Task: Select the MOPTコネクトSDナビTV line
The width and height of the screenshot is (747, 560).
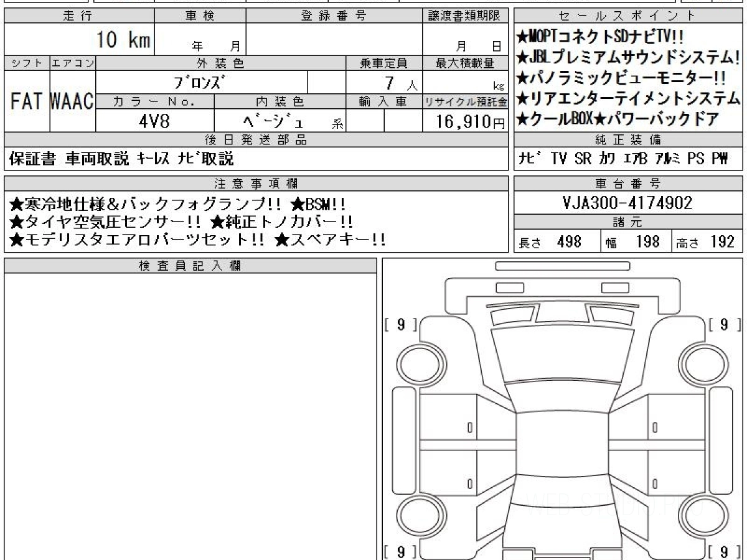Action: (x=600, y=37)
